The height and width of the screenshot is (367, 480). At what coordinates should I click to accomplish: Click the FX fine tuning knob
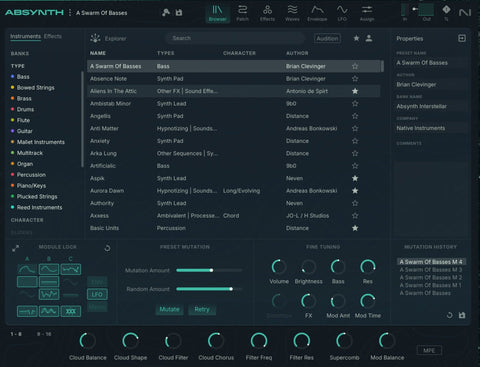point(308,301)
